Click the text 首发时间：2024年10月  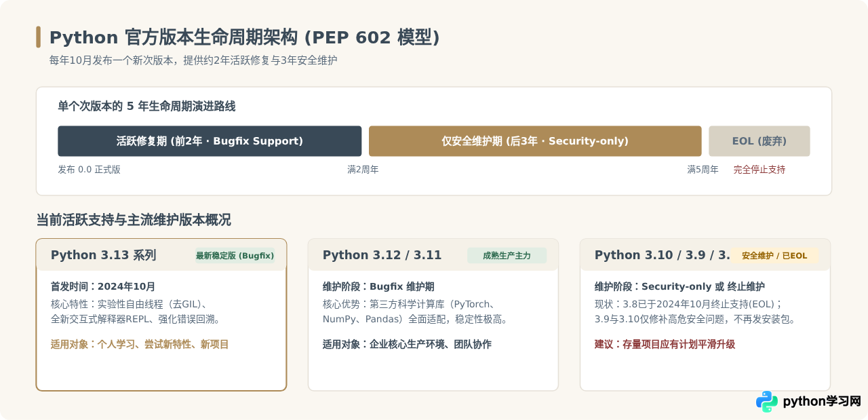click(103, 286)
